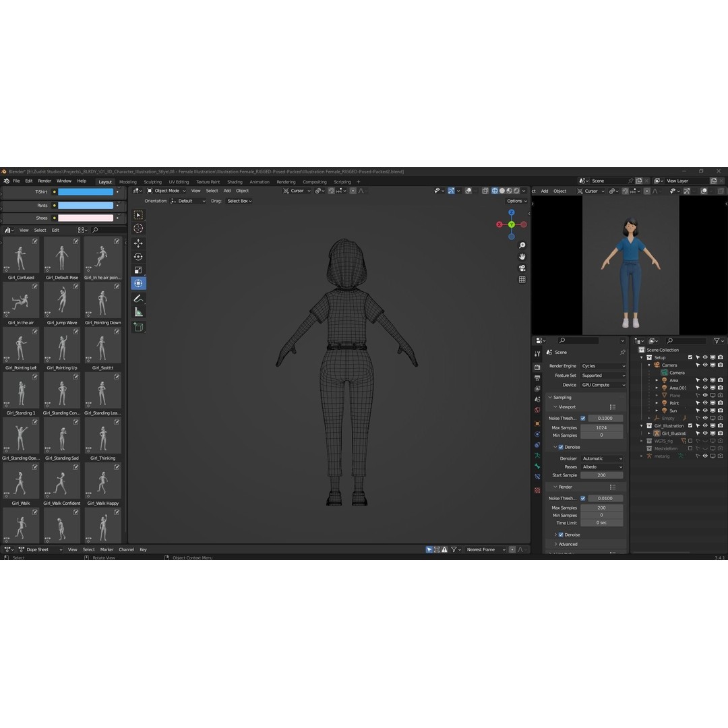Viewport: 728px width, 728px height.
Task: Open the Render menu
Action: tap(44, 181)
